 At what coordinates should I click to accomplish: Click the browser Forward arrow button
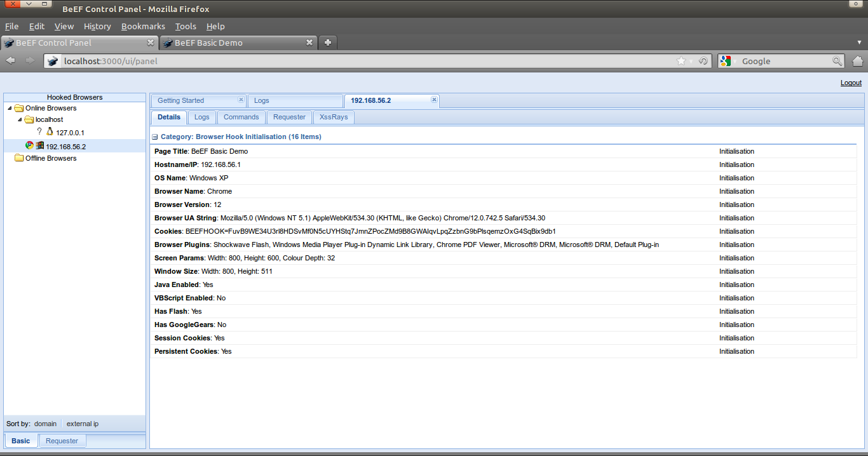[x=30, y=61]
